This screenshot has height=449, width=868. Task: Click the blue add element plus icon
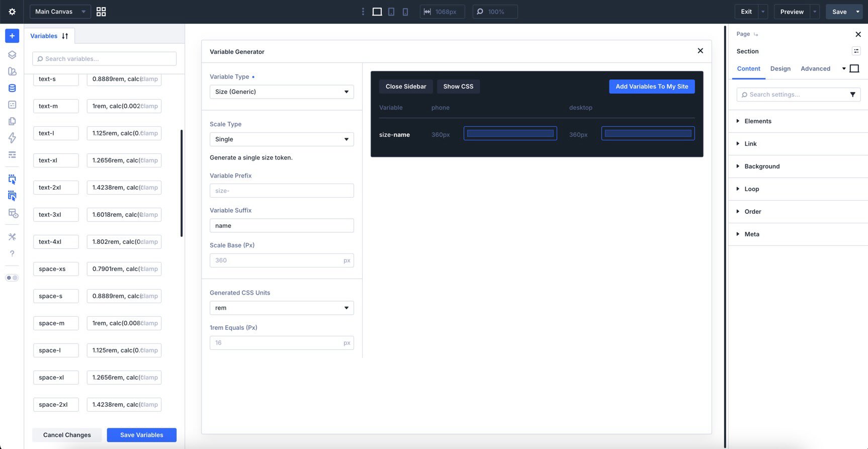12,36
